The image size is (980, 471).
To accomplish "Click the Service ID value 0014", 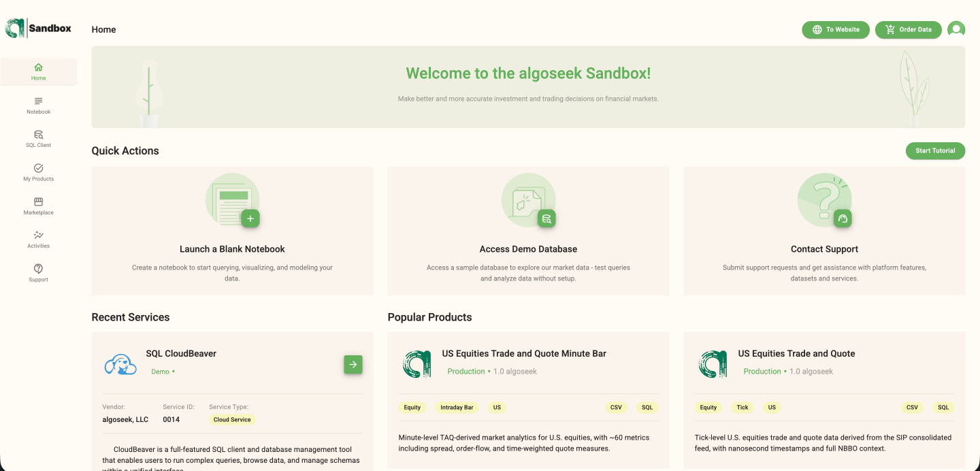I will point(171,419).
